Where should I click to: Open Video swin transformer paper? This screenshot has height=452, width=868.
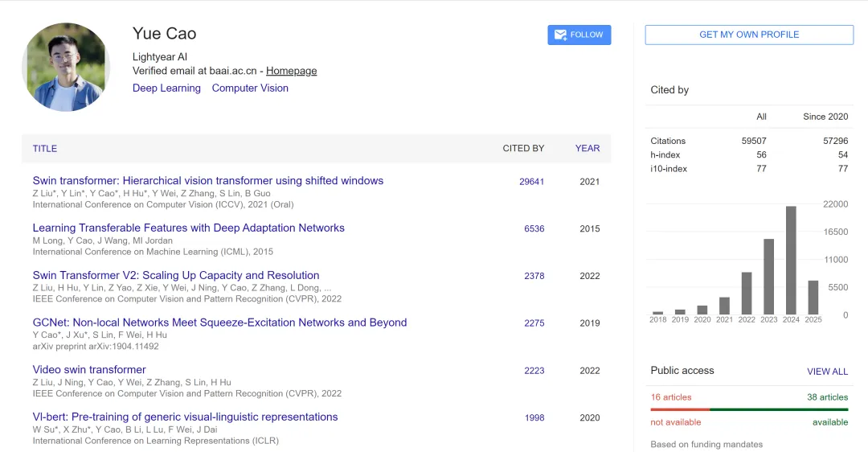[89, 369]
